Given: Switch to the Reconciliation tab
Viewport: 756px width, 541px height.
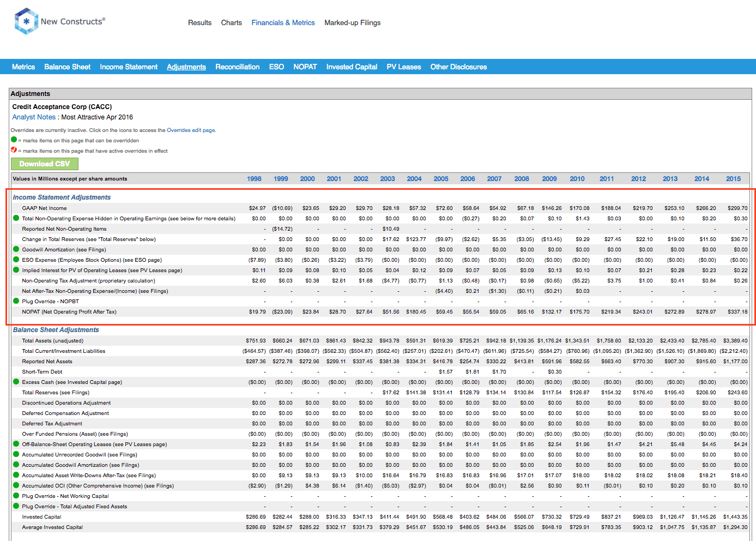Looking at the screenshot, I should tap(237, 67).
